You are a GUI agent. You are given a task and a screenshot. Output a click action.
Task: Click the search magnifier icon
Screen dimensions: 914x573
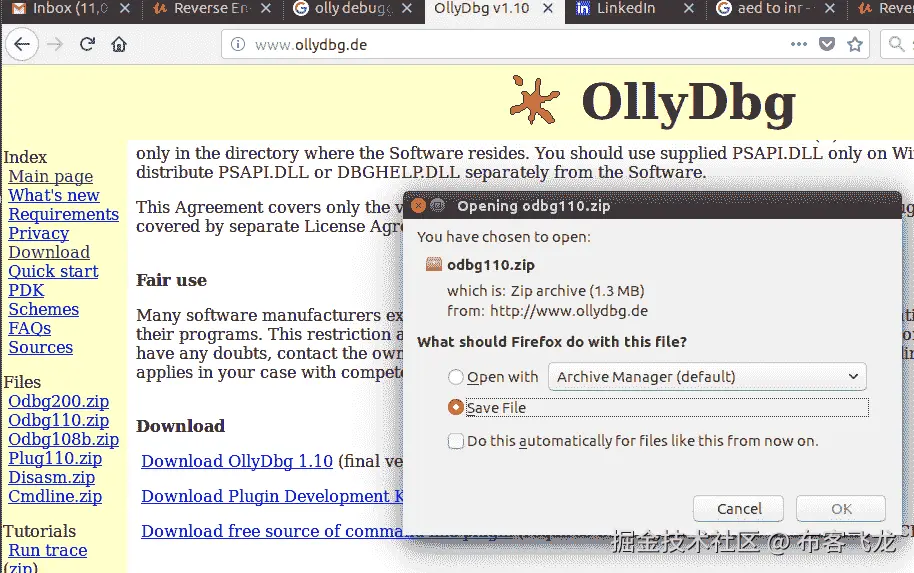[x=897, y=44]
